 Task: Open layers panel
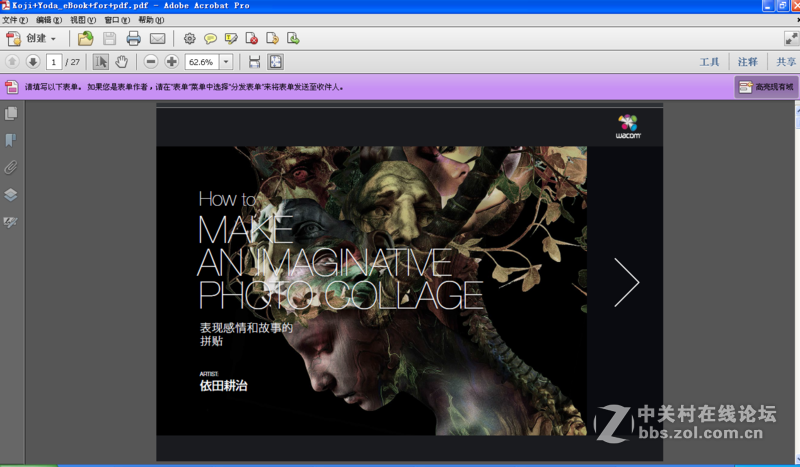[x=11, y=194]
